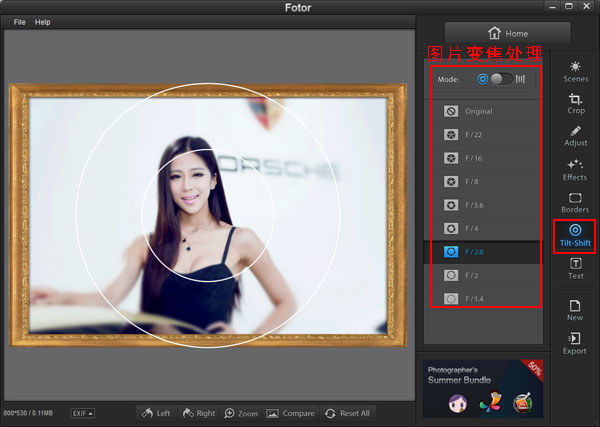The width and height of the screenshot is (600, 427).
Task: Click the colorful pinwheel app icon in ad
Action: [491, 402]
